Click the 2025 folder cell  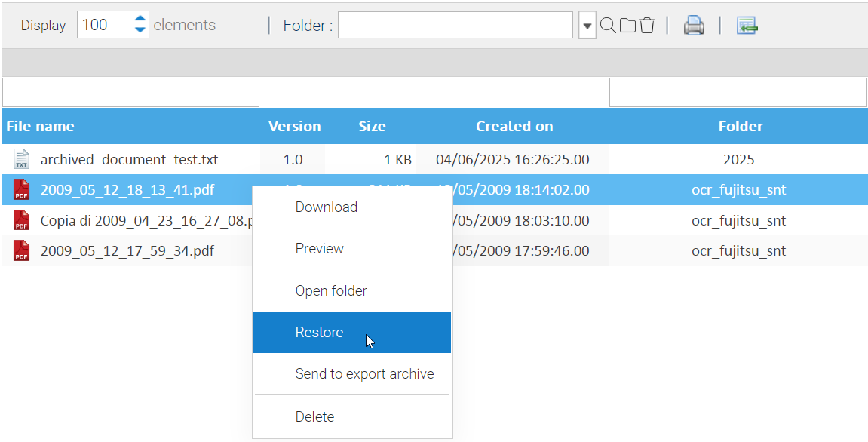738,159
